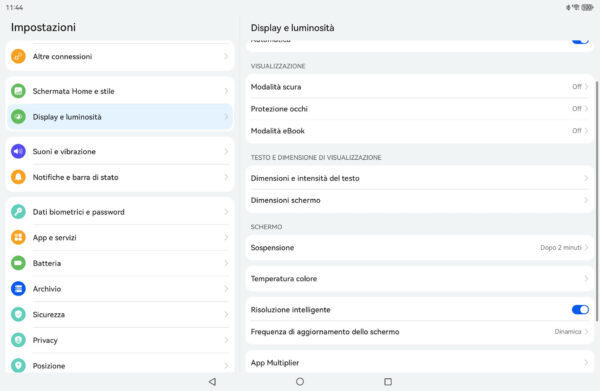Screen dimensions: 600x391
Task: Click the 11:44 clock
Action: coord(15,7)
